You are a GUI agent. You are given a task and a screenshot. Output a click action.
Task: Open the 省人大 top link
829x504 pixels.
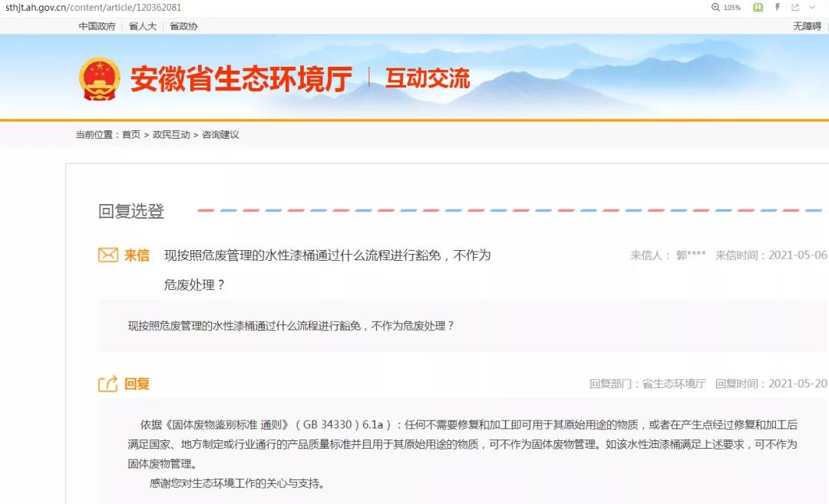pyautogui.click(x=143, y=26)
